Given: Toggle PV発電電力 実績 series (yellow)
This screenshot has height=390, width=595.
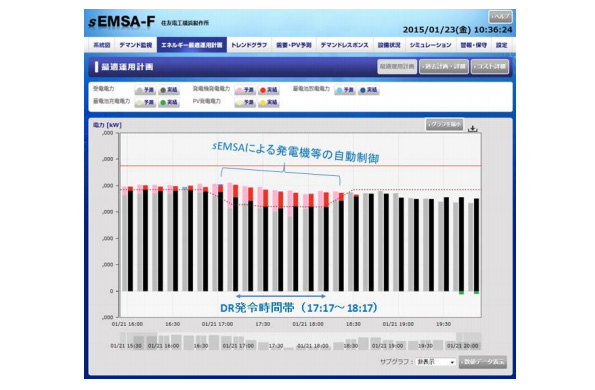Looking at the screenshot, I should tap(269, 102).
